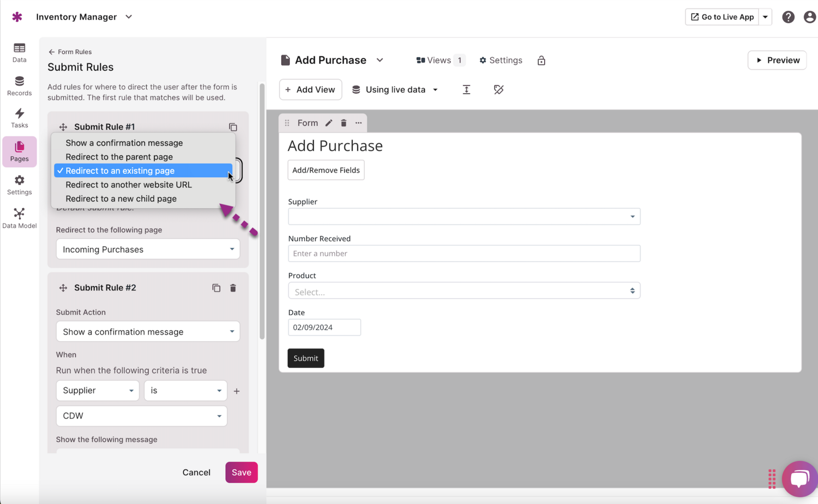Open the Go to Live App dropdown arrow
This screenshot has height=504, width=818.
[766, 17]
